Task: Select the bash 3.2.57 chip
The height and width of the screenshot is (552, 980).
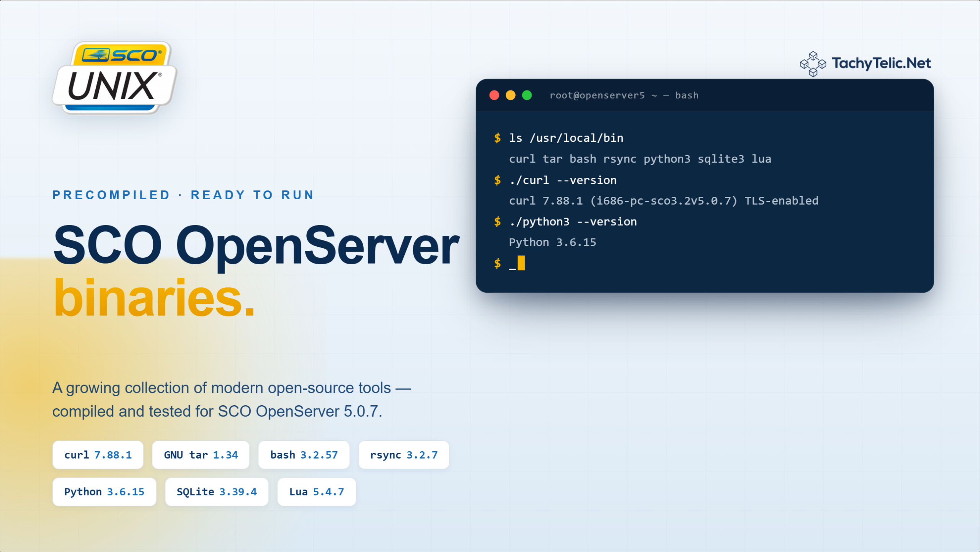Action: point(304,455)
